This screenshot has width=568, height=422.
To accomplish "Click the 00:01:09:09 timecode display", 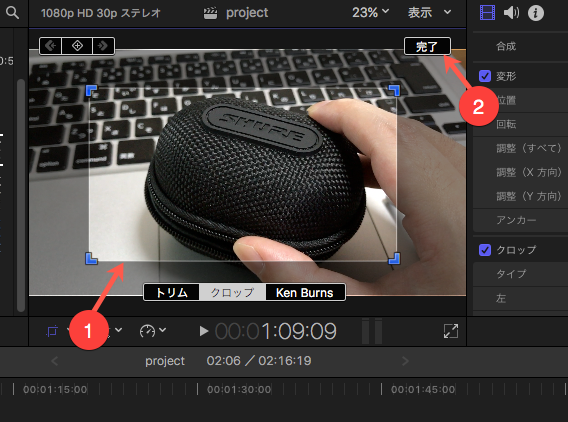I will [276, 331].
